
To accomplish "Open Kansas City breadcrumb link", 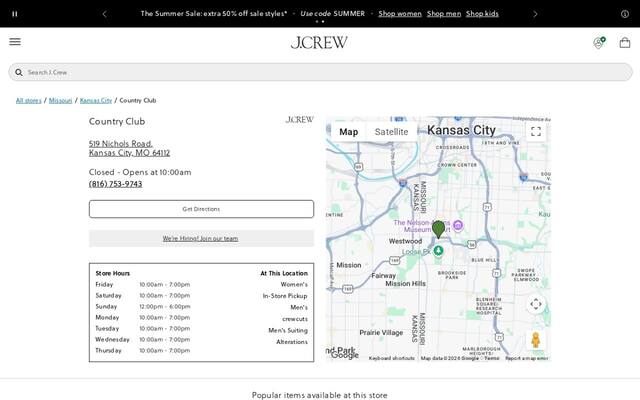I will (96, 100).
